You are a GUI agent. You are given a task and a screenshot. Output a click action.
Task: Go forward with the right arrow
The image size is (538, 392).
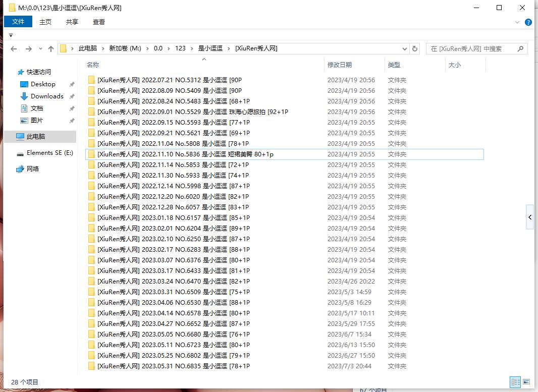click(x=28, y=49)
